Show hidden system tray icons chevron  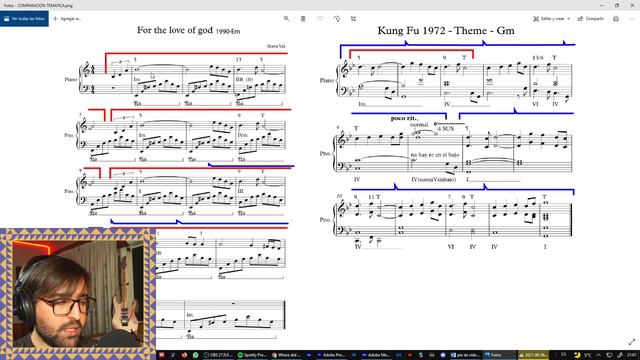click(598, 355)
